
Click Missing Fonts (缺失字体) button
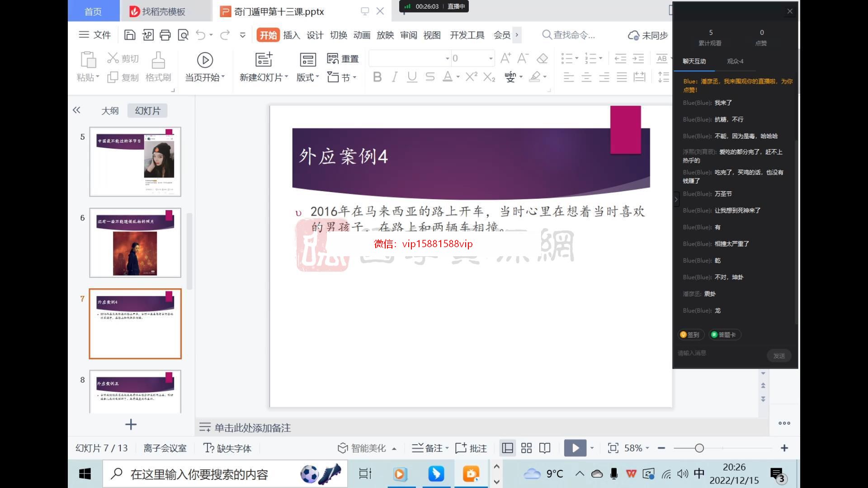(x=227, y=448)
